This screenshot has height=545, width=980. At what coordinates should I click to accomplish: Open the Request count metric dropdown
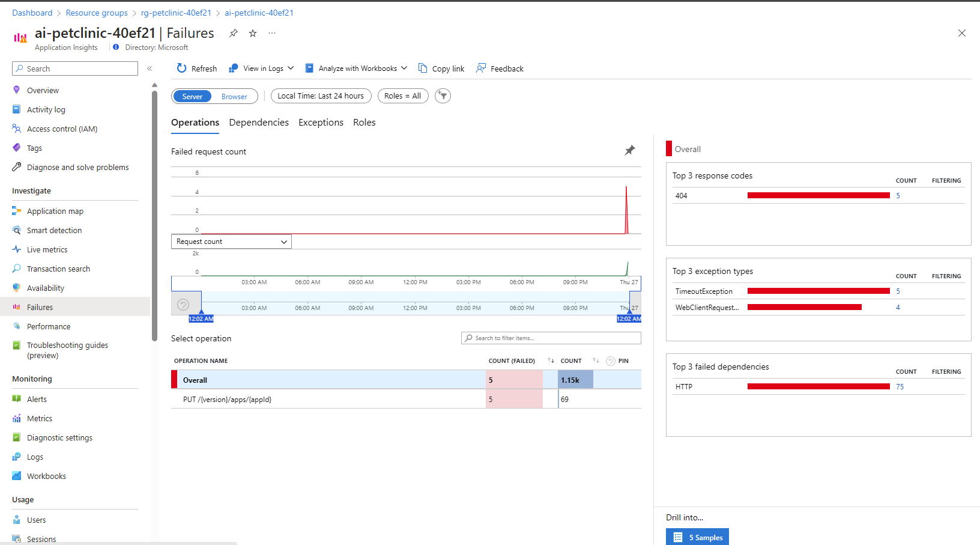pyautogui.click(x=231, y=242)
